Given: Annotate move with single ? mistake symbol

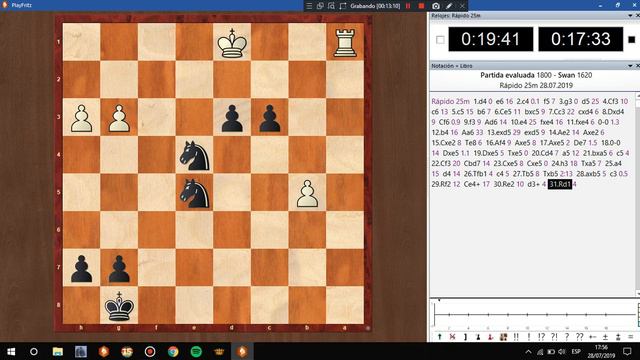Looking at the screenshot, I should [x=567, y=337].
